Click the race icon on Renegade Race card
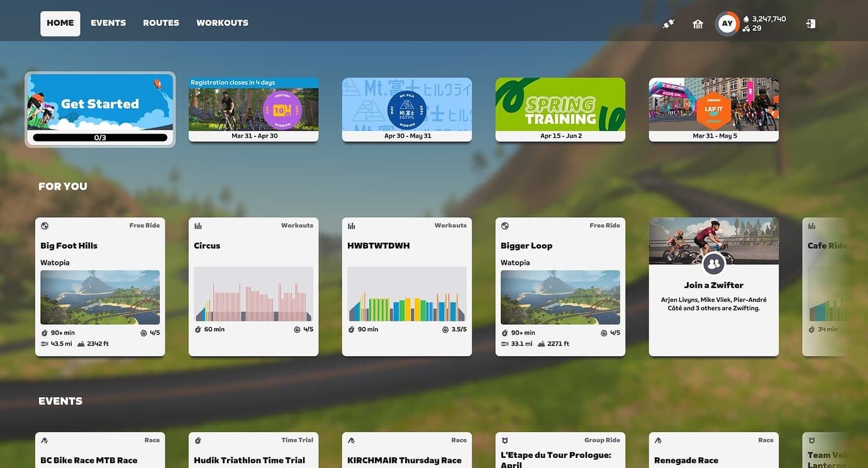Image resolution: width=868 pixels, height=468 pixels. pos(659,440)
